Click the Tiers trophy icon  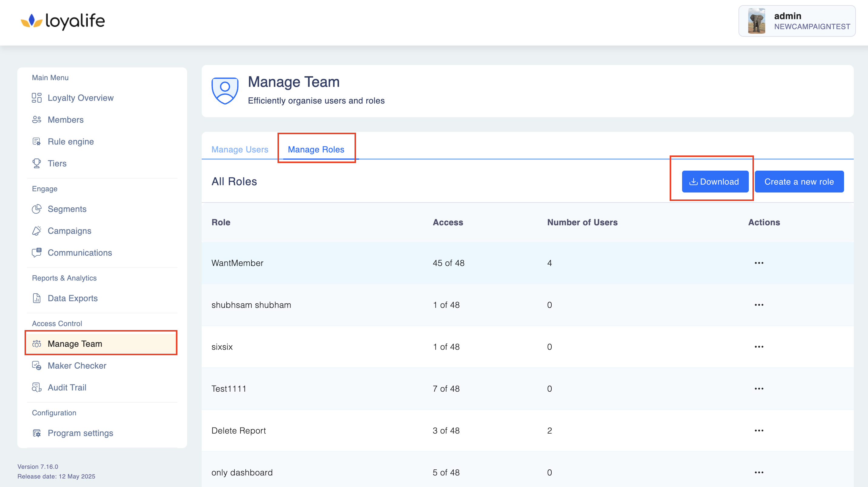pos(36,164)
